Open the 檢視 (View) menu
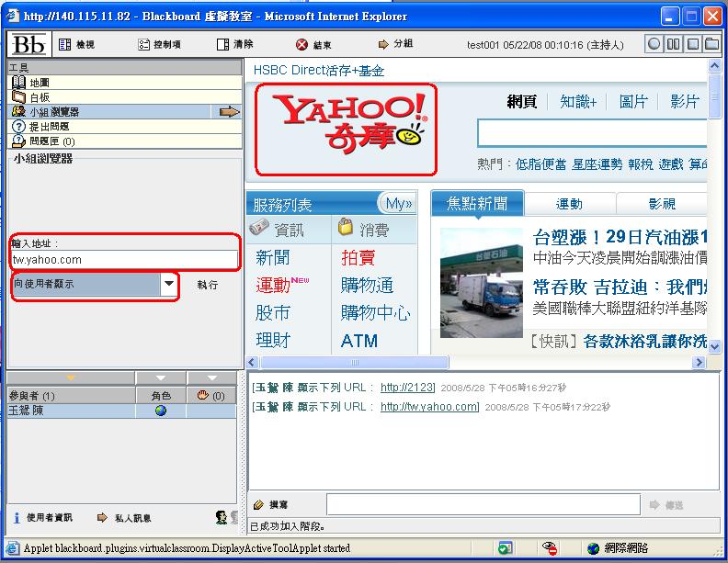This screenshot has width=728, height=563. [77, 44]
